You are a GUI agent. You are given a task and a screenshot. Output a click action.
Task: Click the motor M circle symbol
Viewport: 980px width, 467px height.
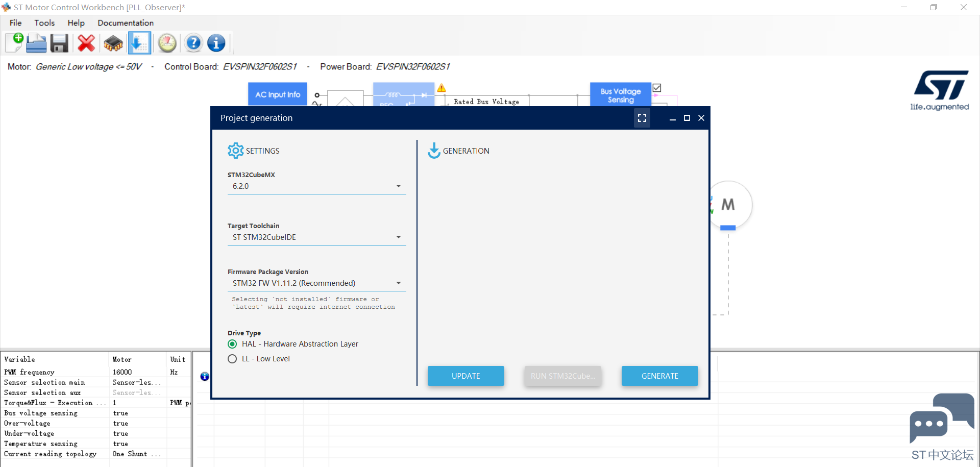pyautogui.click(x=728, y=205)
